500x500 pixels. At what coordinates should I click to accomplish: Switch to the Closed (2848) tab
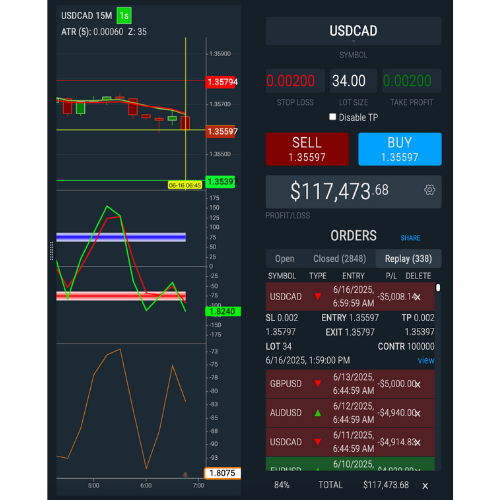[x=339, y=259]
